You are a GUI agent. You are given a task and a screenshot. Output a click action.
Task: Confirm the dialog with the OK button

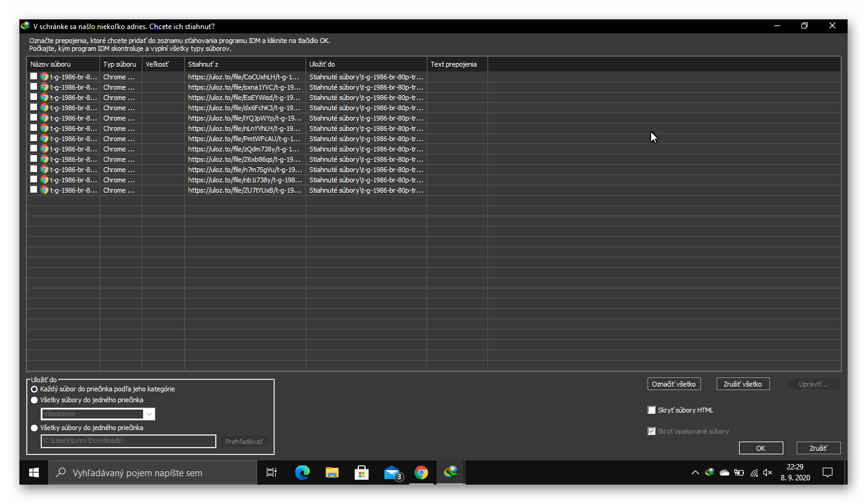[761, 448]
